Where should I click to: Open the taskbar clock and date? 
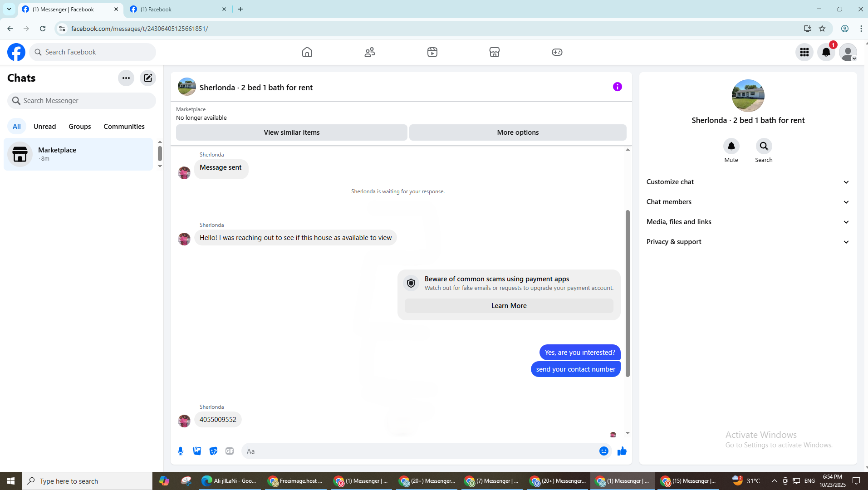point(833,481)
